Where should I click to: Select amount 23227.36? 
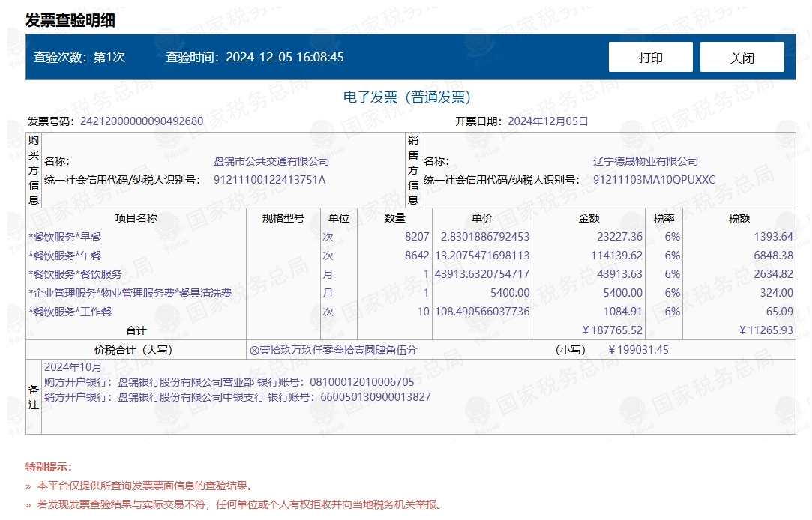pos(619,237)
